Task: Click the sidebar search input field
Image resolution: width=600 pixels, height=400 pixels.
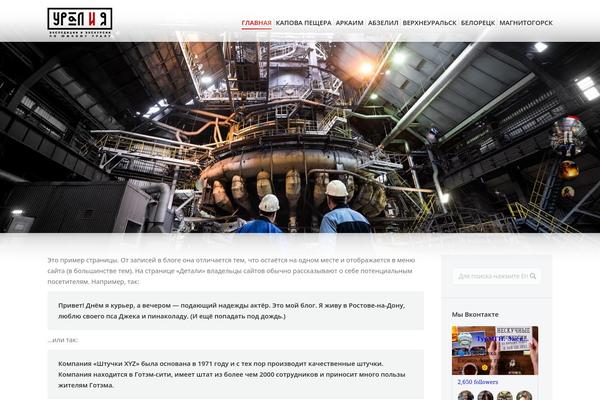Action: point(496,276)
